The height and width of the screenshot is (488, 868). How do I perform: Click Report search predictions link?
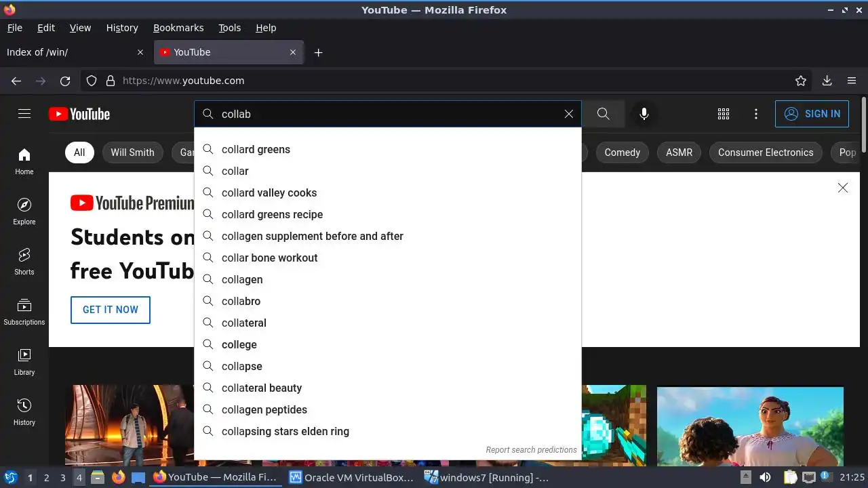pyautogui.click(x=531, y=450)
